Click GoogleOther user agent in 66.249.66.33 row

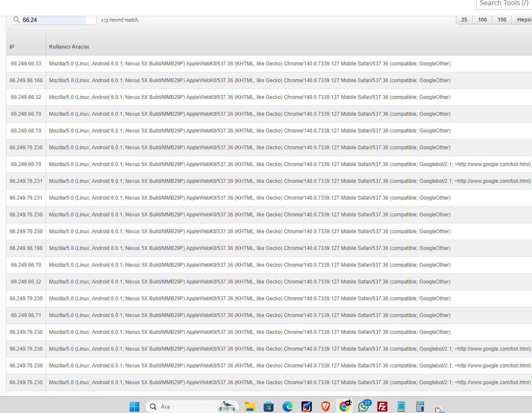click(249, 64)
